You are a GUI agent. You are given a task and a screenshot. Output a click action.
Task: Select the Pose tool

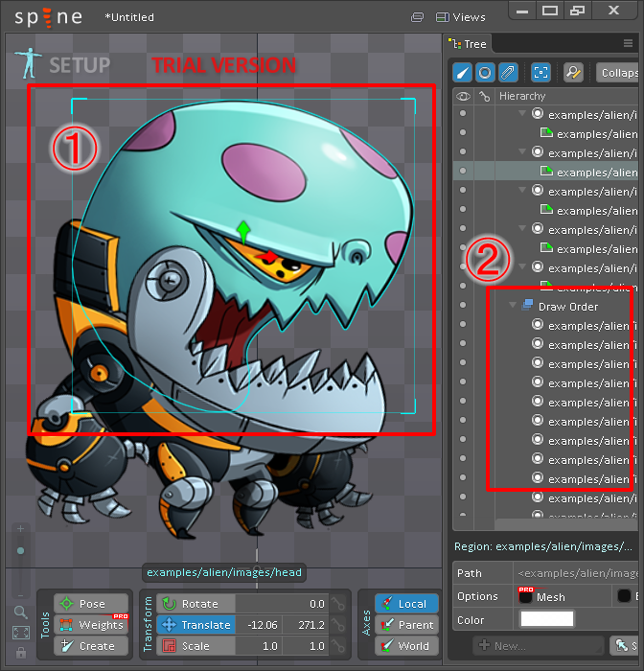tap(91, 603)
